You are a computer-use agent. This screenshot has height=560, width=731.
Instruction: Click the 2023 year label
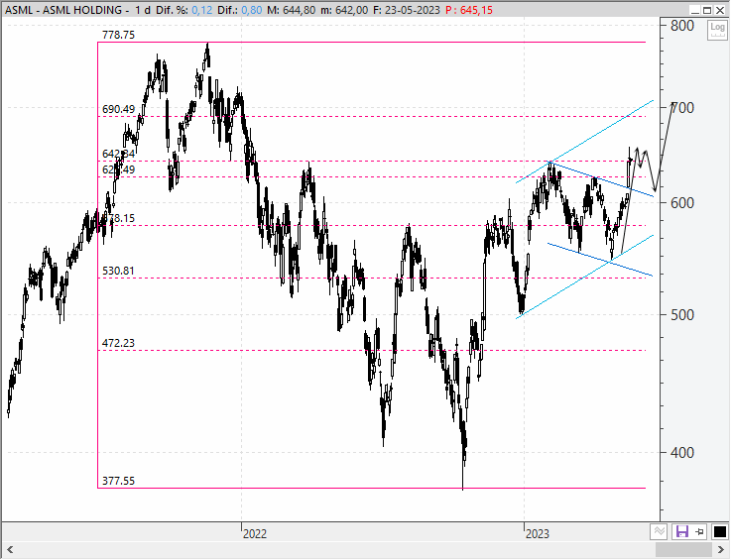pos(537,534)
